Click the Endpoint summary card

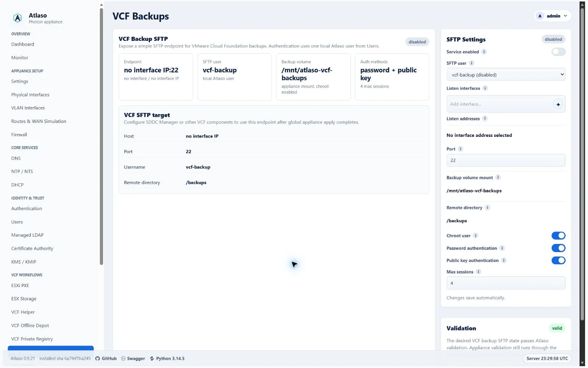(x=155, y=77)
